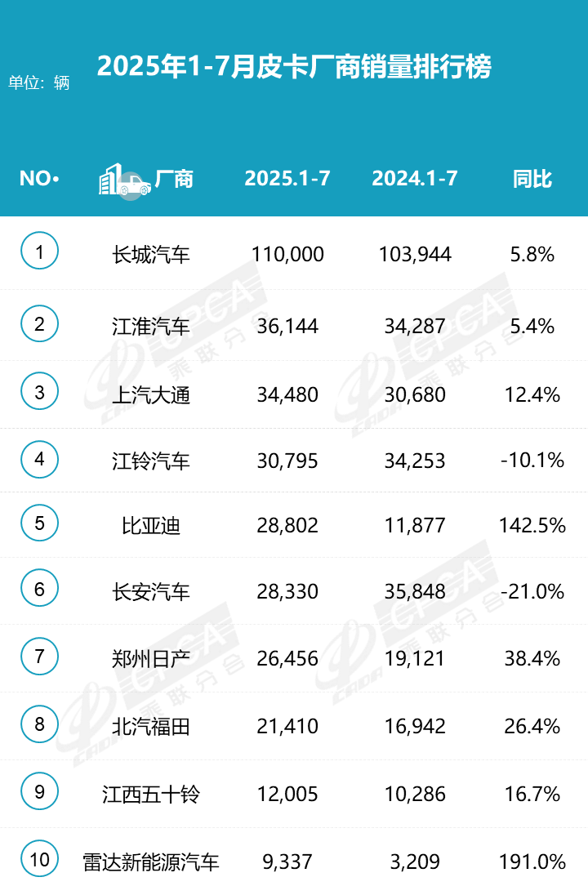Click the 191.0% growth value
588x895 pixels.
[x=532, y=862]
